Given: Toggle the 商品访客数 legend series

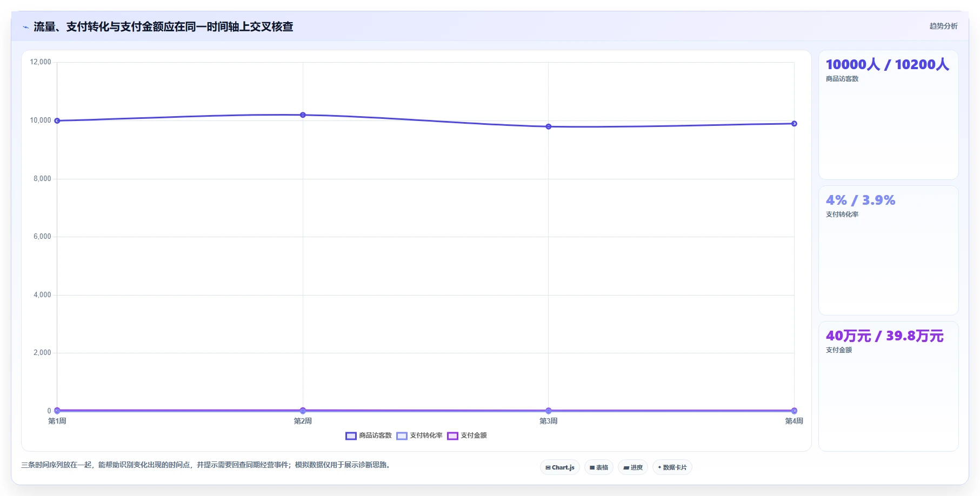Looking at the screenshot, I should click(369, 435).
